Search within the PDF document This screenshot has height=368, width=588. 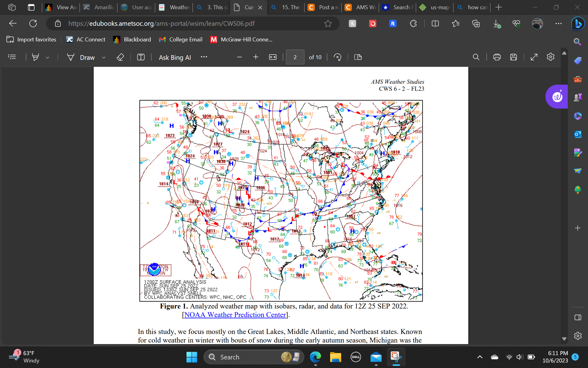(x=476, y=57)
